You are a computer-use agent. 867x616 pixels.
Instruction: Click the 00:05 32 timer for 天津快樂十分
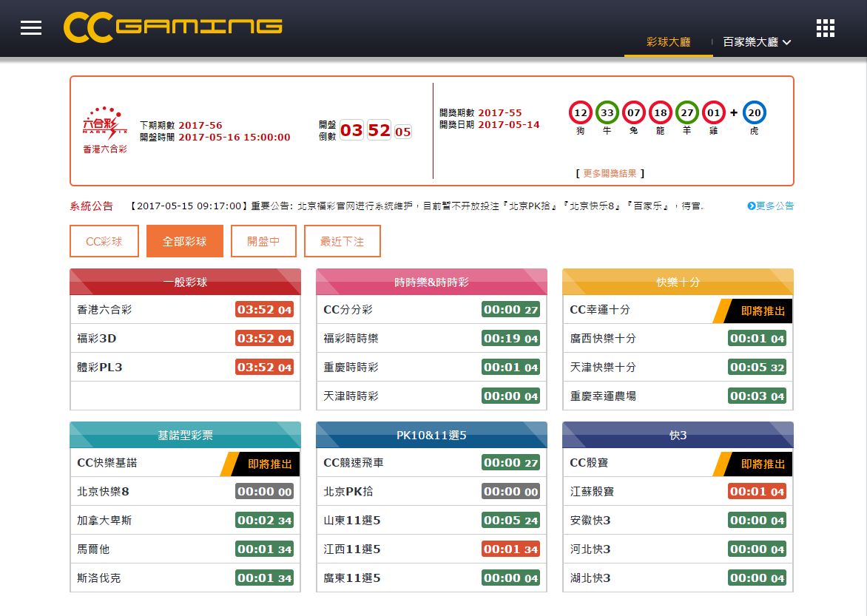pyautogui.click(x=757, y=368)
